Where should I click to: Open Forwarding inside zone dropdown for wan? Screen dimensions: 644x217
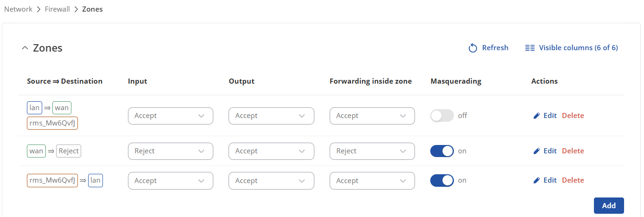coord(372,151)
